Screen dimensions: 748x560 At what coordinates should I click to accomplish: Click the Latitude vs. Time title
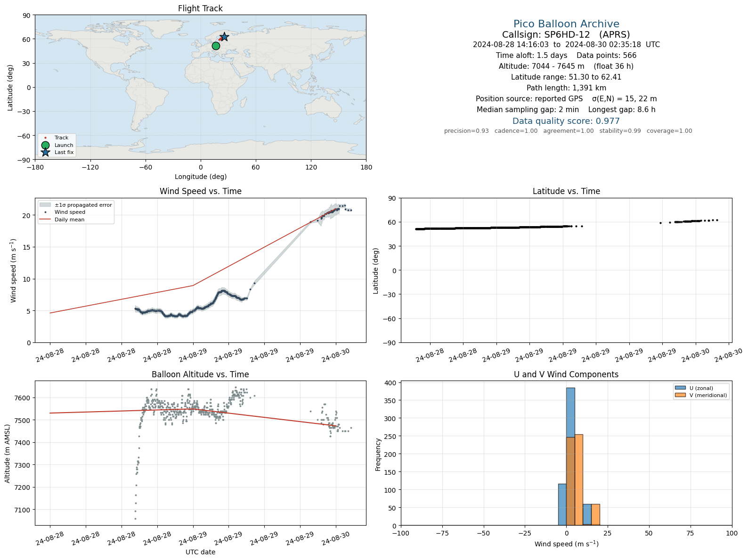pos(566,191)
